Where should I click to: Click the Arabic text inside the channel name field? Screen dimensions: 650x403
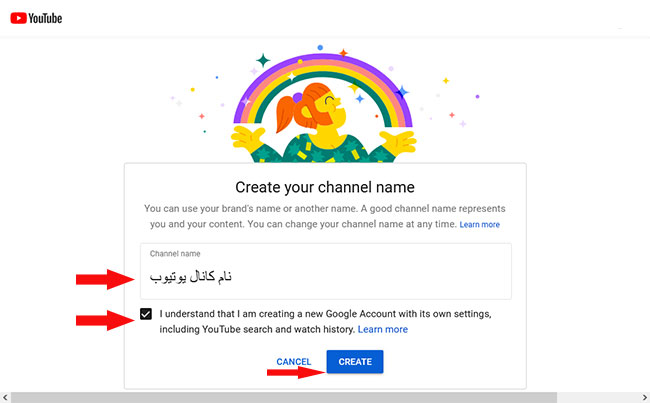(191, 276)
